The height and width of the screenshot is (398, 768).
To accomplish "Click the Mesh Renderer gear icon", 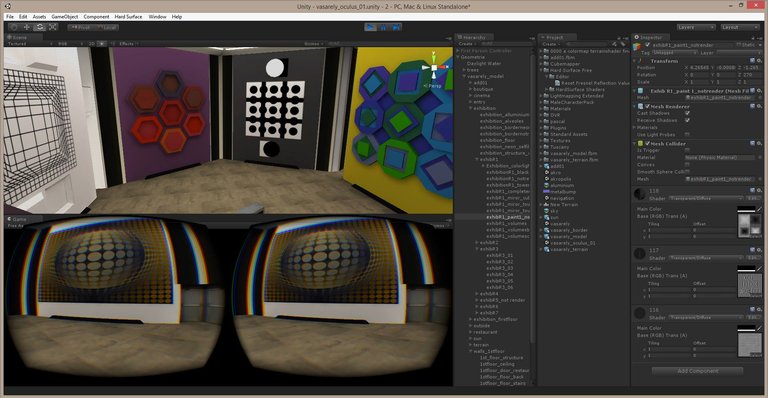I will [x=759, y=106].
